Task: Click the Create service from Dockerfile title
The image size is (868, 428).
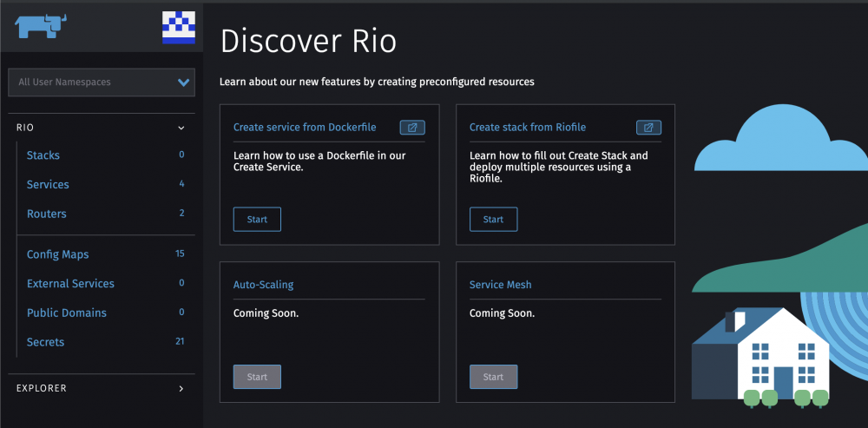Action: point(305,128)
